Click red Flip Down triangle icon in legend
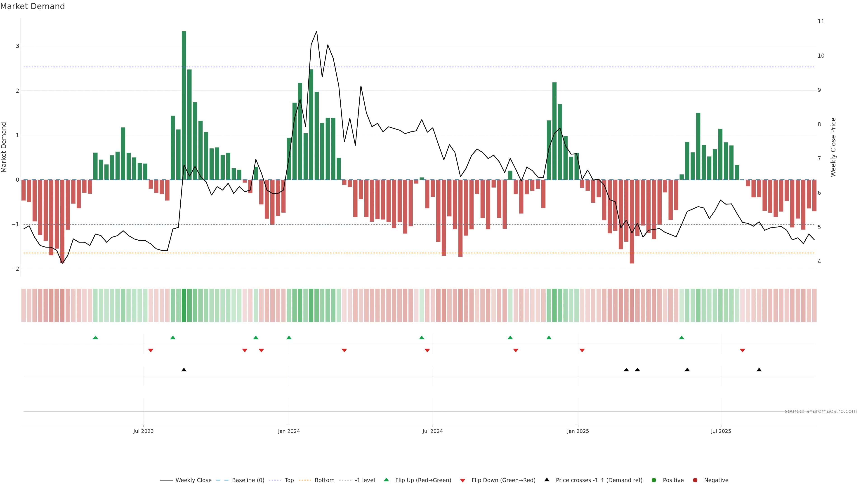The height and width of the screenshot is (488, 868). tap(463, 480)
